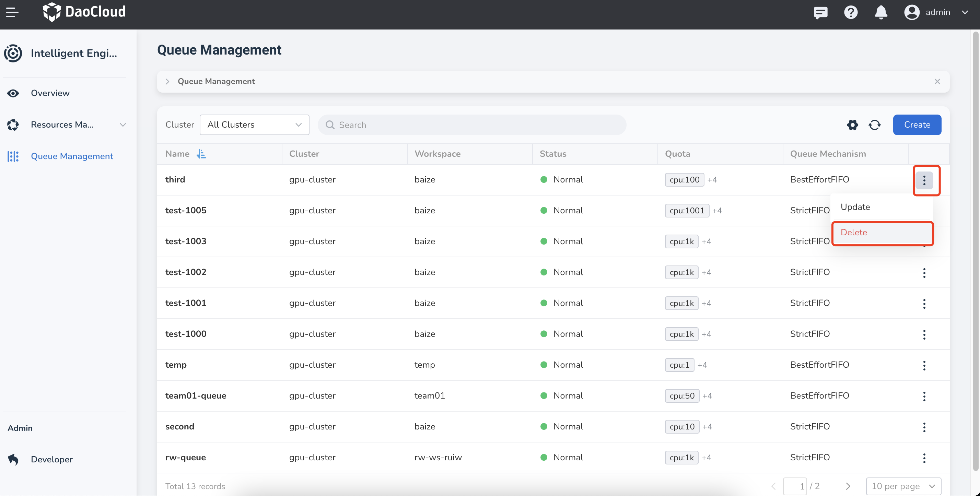
Task: Select Update from the context menu
Action: [x=855, y=207]
